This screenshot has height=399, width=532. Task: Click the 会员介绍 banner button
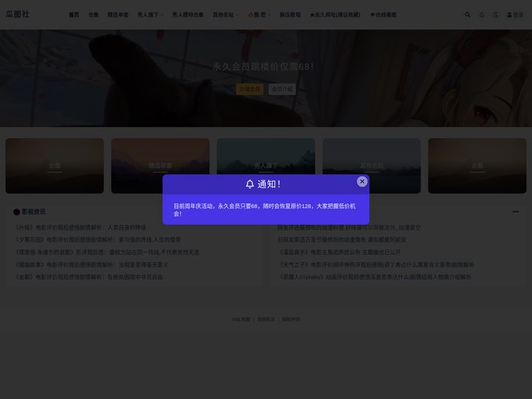pos(282,89)
